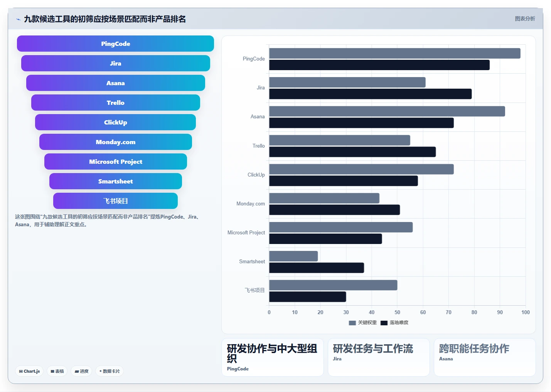Click the x-axis tick labeled 50
Screen dimensions: 551x392
coord(397,312)
